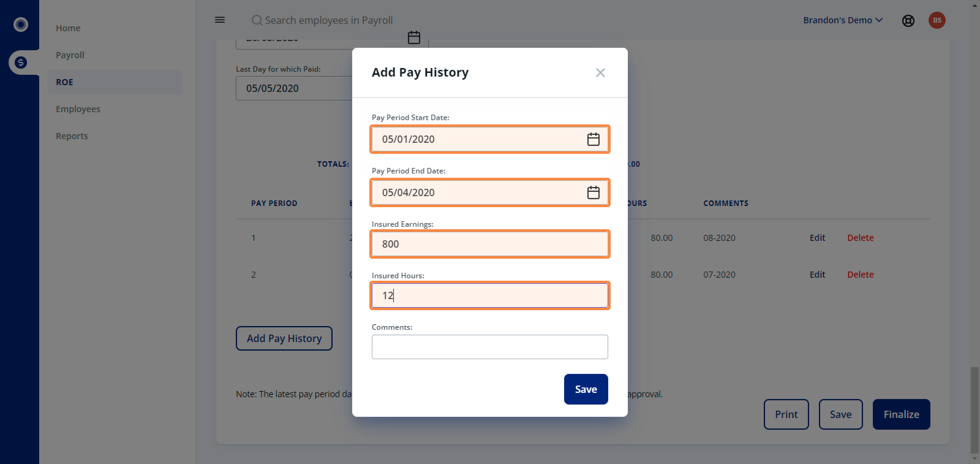The image size is (980, 464).
Task: Open calendar for Pay Period End Date
Action: 593,192
